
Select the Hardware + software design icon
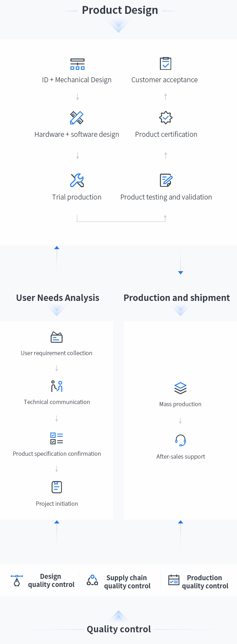coord(77,118)
